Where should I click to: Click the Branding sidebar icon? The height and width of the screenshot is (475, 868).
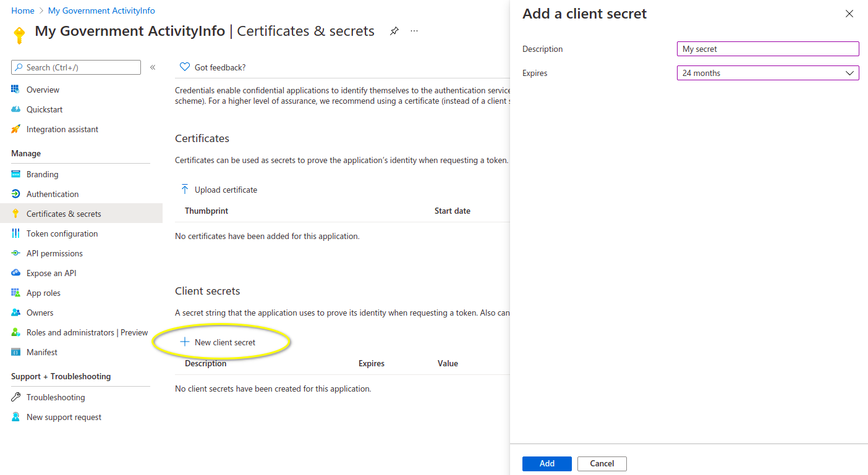coord(15,174)
